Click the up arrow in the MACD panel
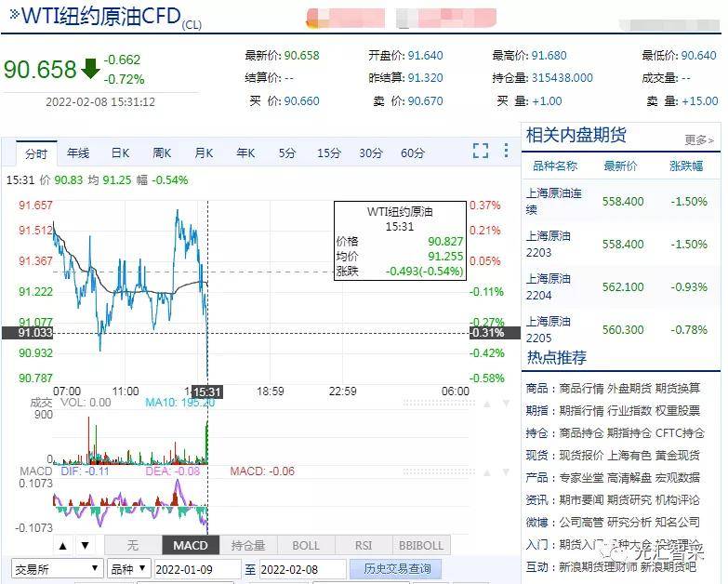The width and height of the screenshot is (728, 584). click(487, 472)
